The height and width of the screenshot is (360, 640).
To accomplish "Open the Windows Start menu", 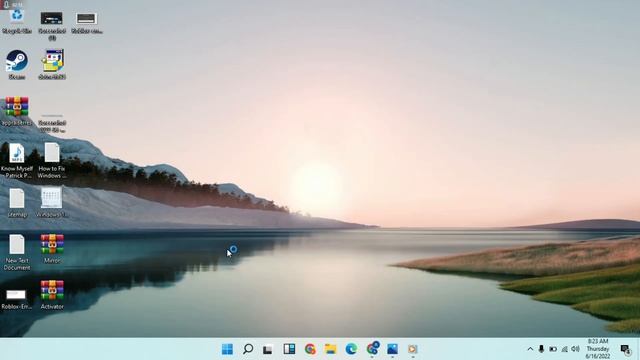I will 227,349.
